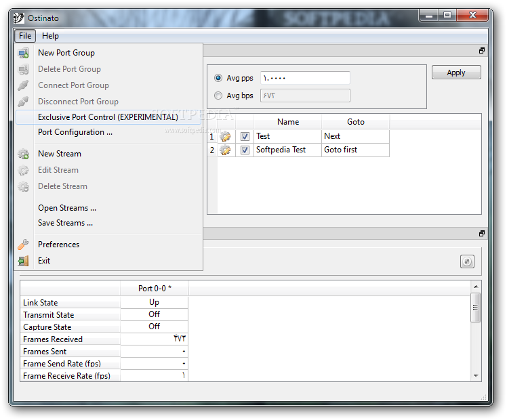Click the Preferences wrench icon
This screenshot has height=420, width=507.
[23, 245]
